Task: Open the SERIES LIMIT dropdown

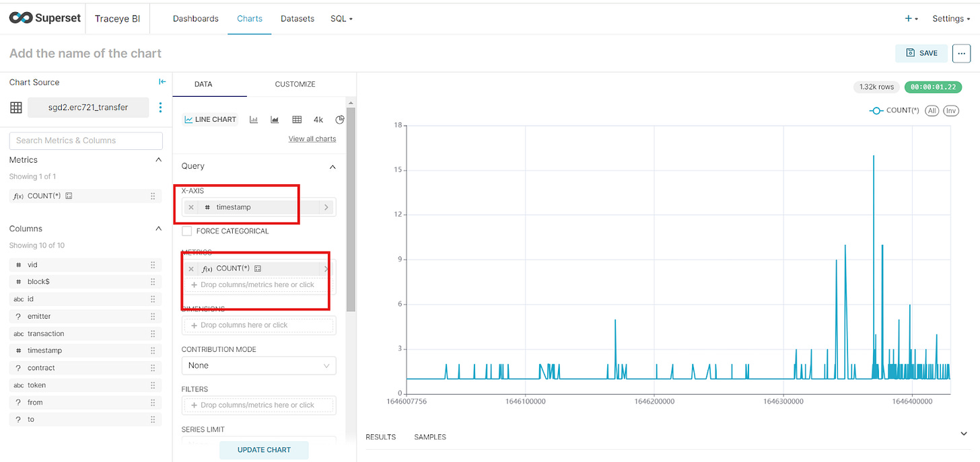Action: 259,442
